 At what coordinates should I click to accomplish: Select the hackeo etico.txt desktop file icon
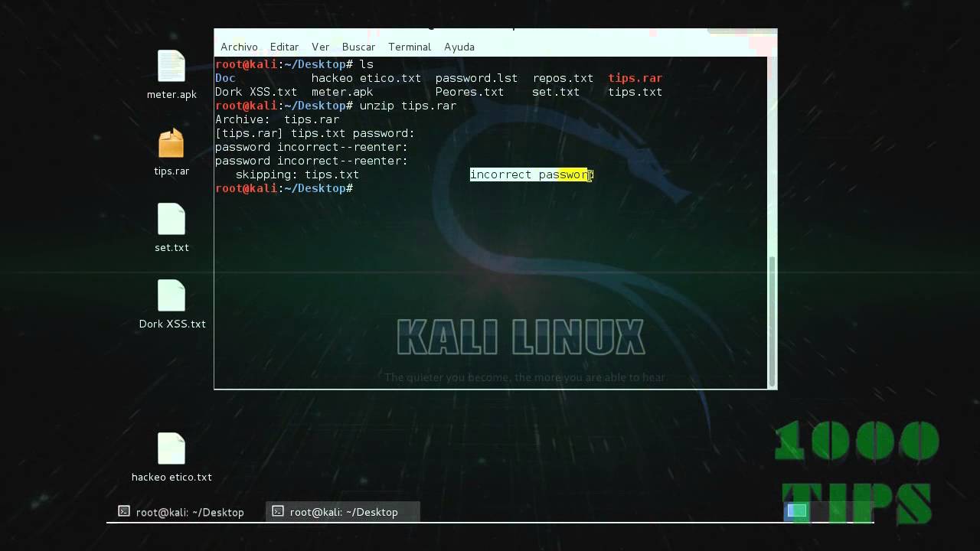click(171, 458)
